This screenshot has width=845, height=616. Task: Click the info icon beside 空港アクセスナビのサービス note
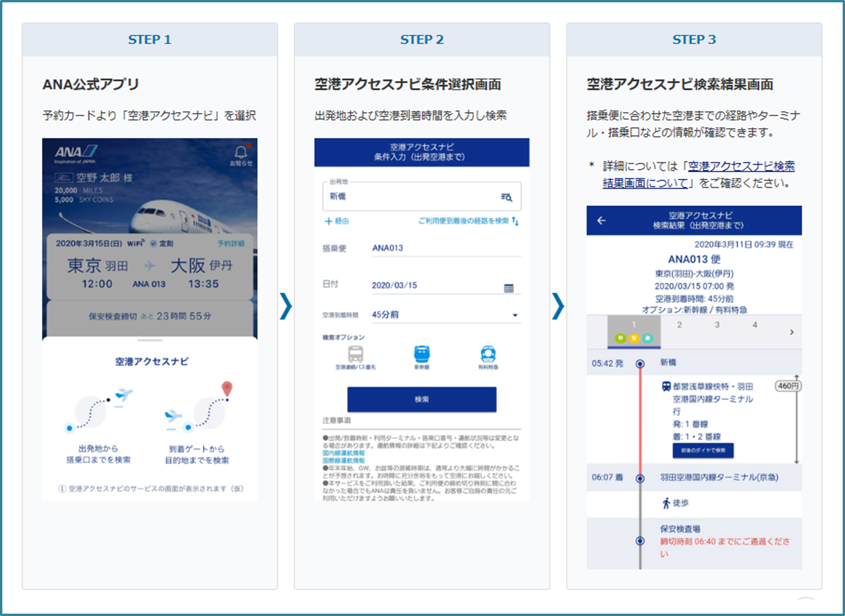coord(62,489)
